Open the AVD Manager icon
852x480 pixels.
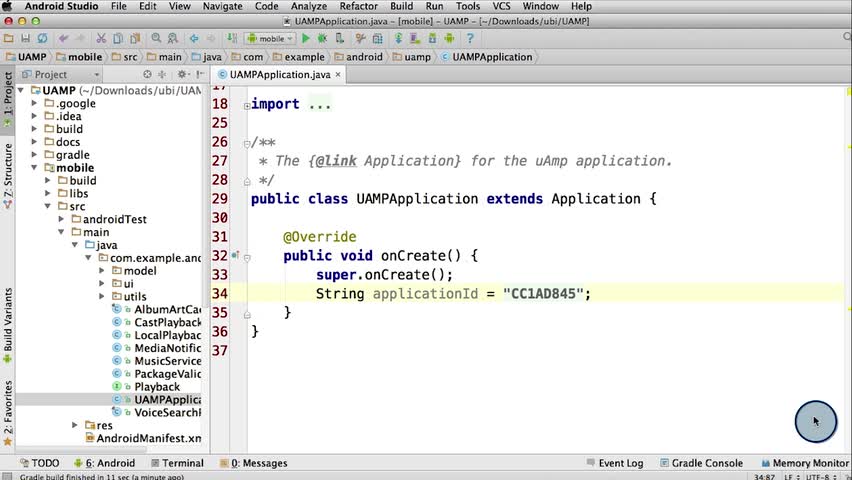pyautogui.click(x=415, y=39)
